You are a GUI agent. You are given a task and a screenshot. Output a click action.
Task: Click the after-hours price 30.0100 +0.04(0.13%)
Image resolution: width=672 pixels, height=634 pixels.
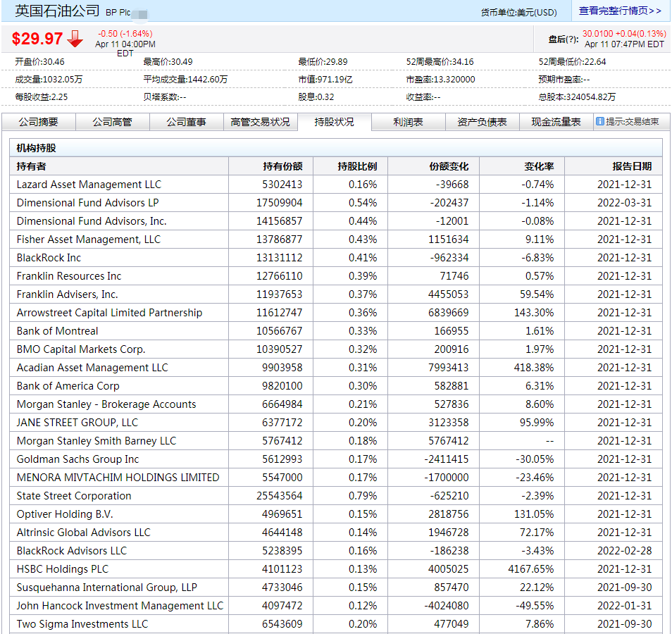pyautogui.click(x=624, y=33)
